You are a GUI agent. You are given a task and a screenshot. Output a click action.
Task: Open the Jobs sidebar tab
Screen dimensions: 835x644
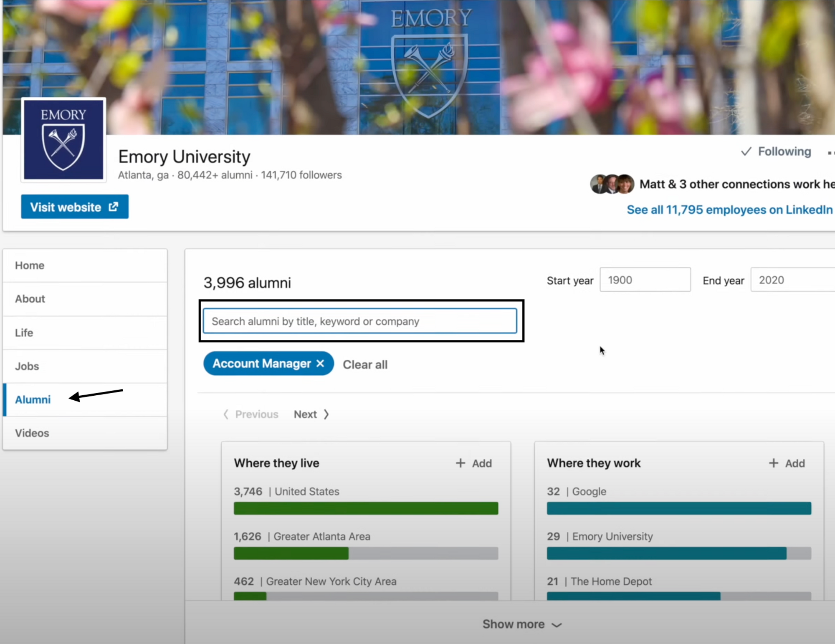click(27, 366)
